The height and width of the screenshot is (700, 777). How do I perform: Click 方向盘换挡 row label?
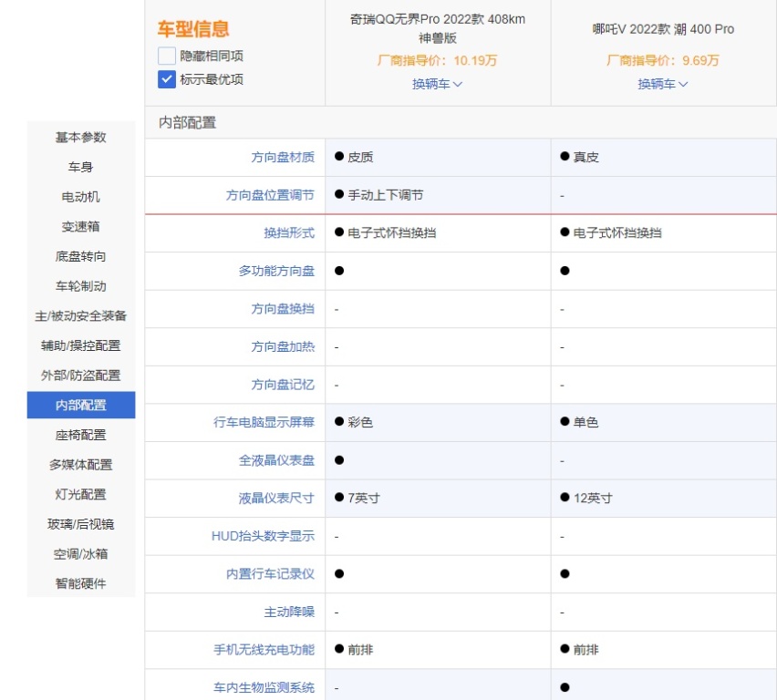tap(283, 309)
